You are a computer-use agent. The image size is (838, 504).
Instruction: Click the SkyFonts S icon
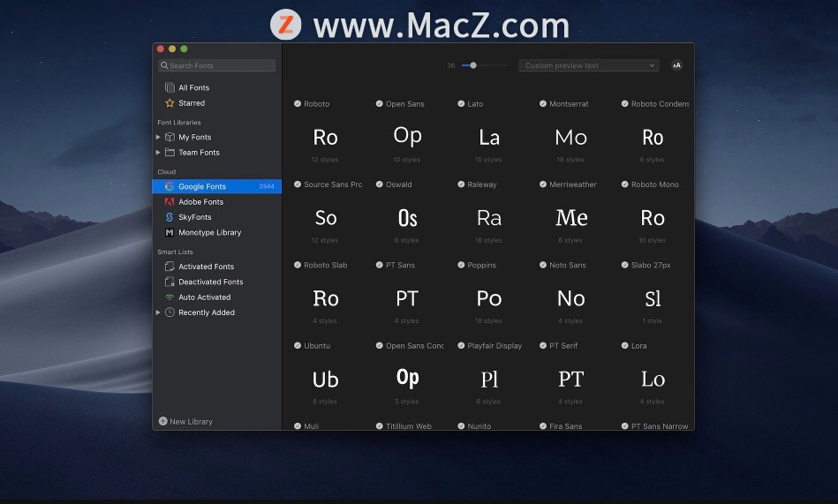[170, 217]
